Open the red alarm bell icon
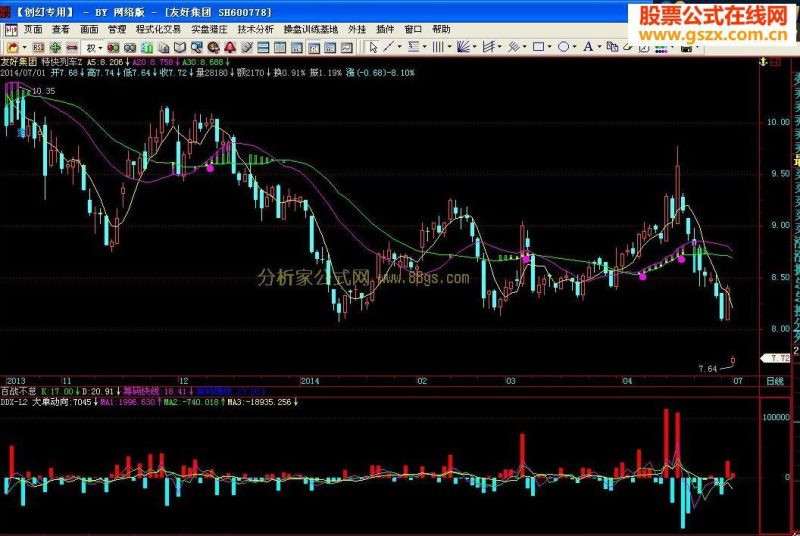This screenshot has width=800, height=536. (x=230, y=48)
